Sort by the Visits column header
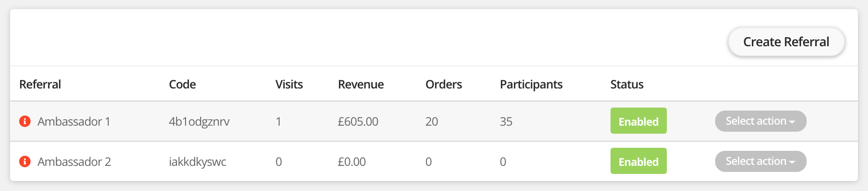 [289, 84]
